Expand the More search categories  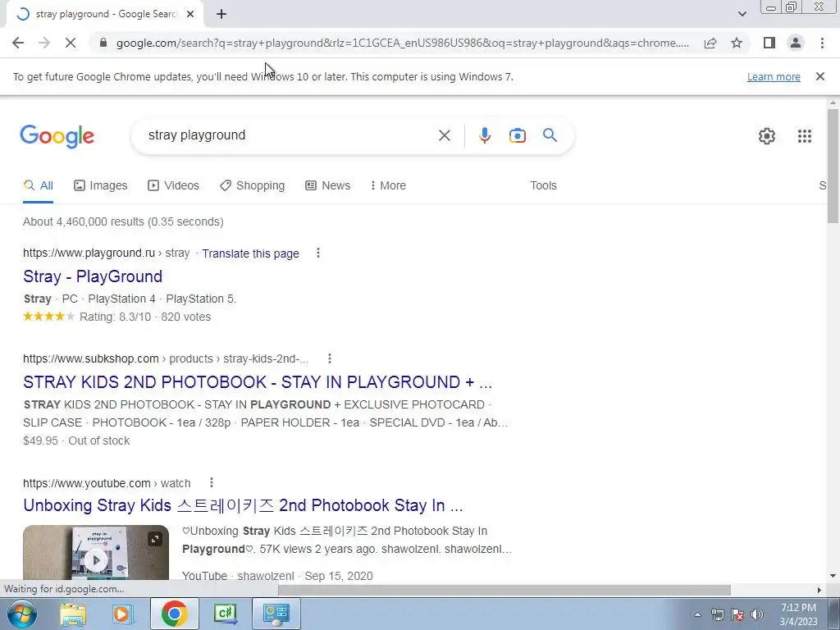click(388, 185)
